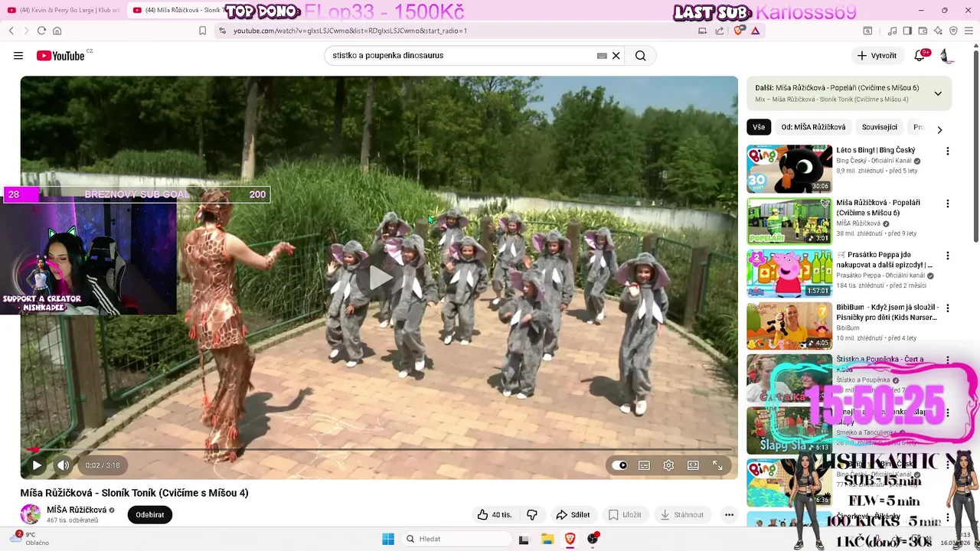The height and width of the screenshot is (551, 980).
Task: Open Brave browser taskbar icon
Action: [x=570, y=539]
